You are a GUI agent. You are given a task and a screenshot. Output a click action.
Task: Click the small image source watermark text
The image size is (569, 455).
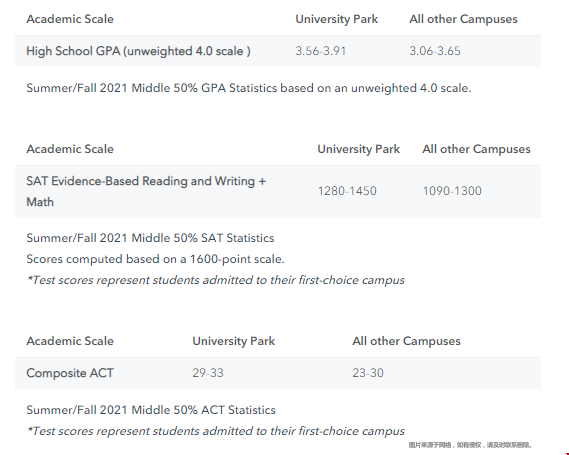[470, 445]
